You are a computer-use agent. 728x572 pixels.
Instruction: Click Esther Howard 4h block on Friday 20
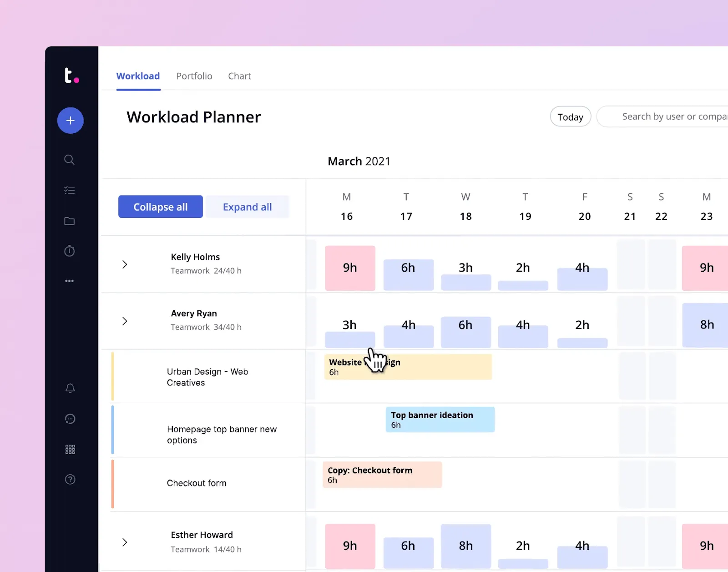pos(582,557)
